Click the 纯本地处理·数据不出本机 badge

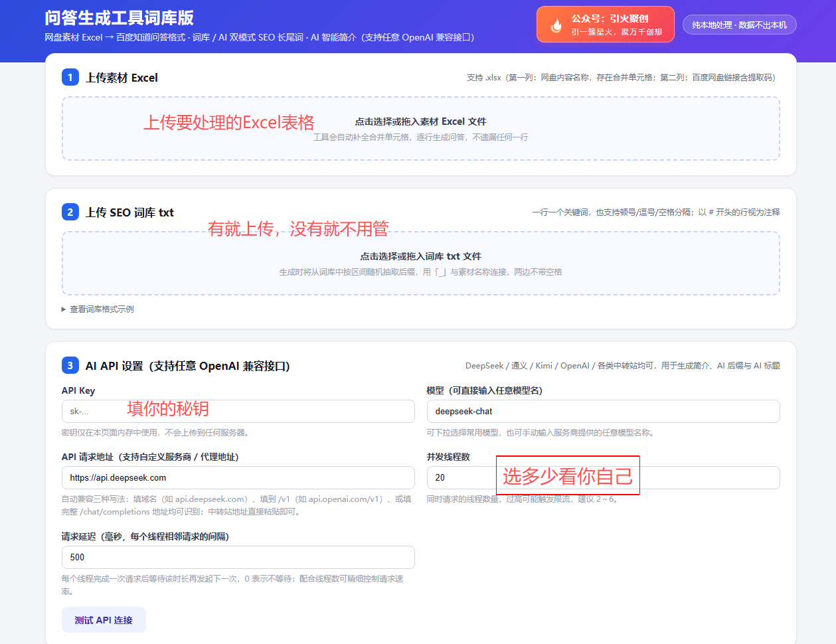739,25
